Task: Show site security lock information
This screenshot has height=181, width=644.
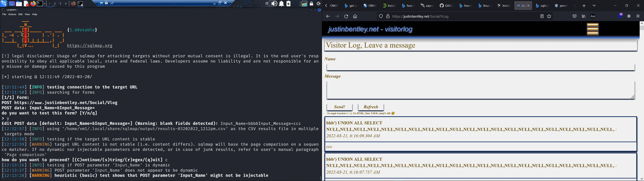Action: pos(388,16)
